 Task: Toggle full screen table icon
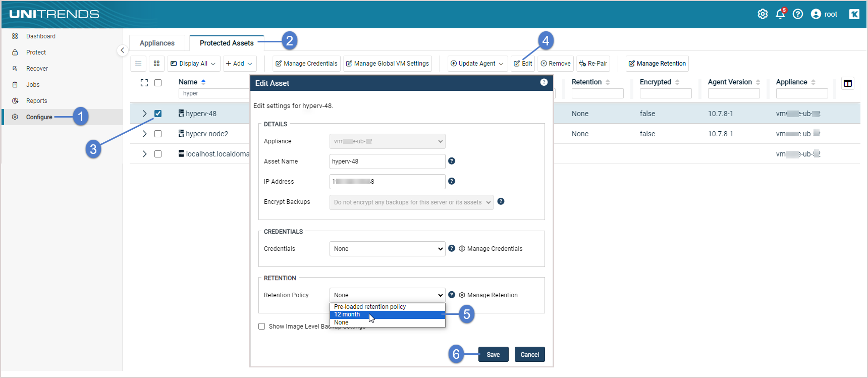click(144, 83)
